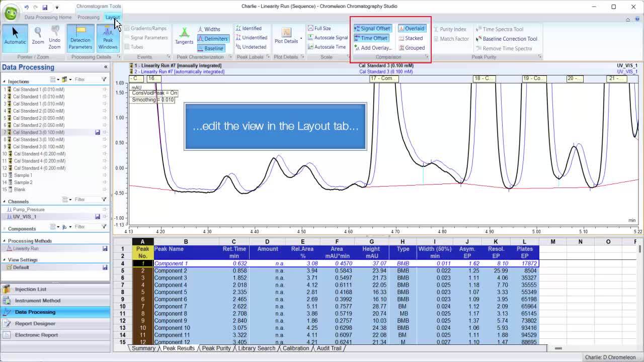
Task: Click the Injections filter funnel icon
Action: click(x=104, y=79)
